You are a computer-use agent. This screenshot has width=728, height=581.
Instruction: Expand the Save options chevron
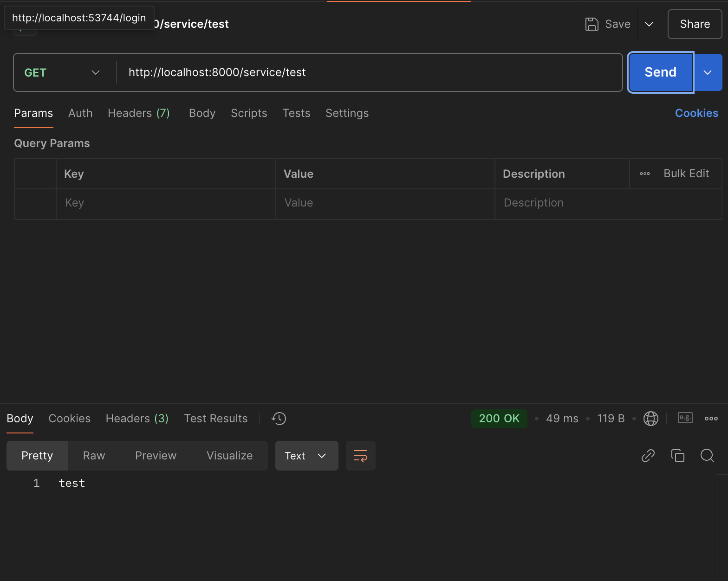point(649,24)
